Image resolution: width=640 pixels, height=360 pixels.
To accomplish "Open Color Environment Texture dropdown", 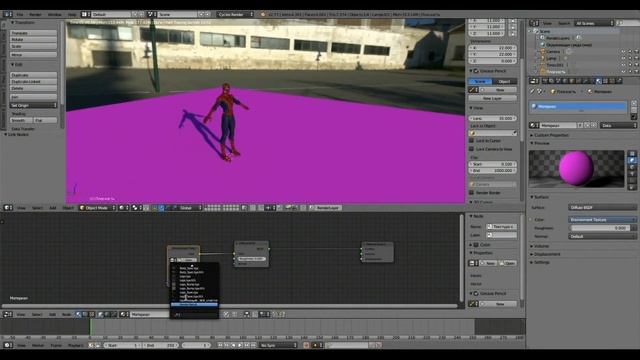I will coord(602,220).
